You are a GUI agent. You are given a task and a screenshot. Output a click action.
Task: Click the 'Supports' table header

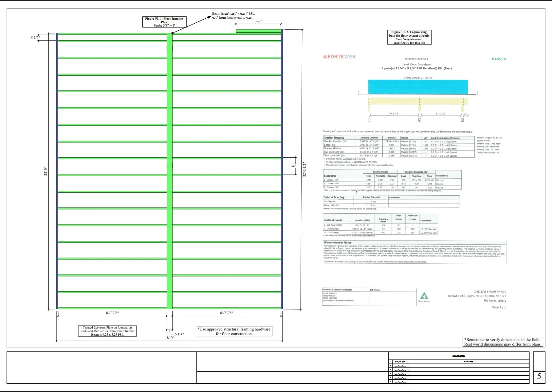coord(330,176)
